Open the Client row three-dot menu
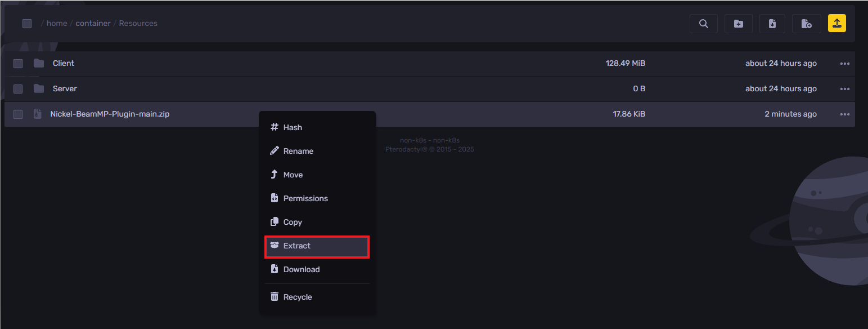The image size is (868, 329). pos(844,64)
